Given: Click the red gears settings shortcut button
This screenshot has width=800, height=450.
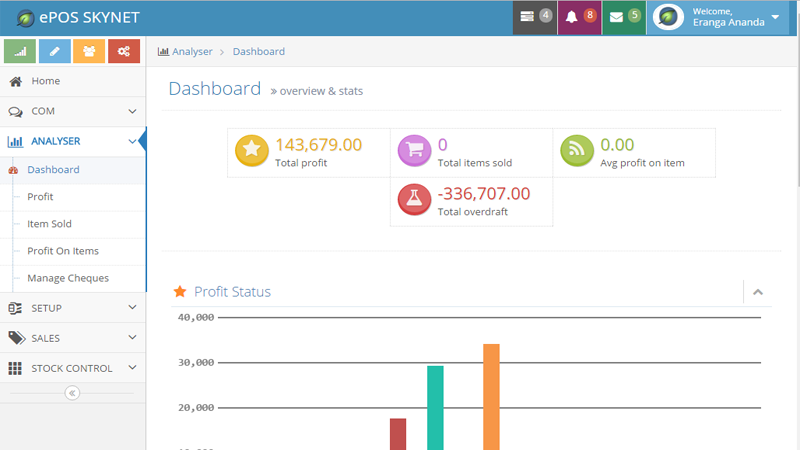Looking at the screenshot, I should 123,51.
